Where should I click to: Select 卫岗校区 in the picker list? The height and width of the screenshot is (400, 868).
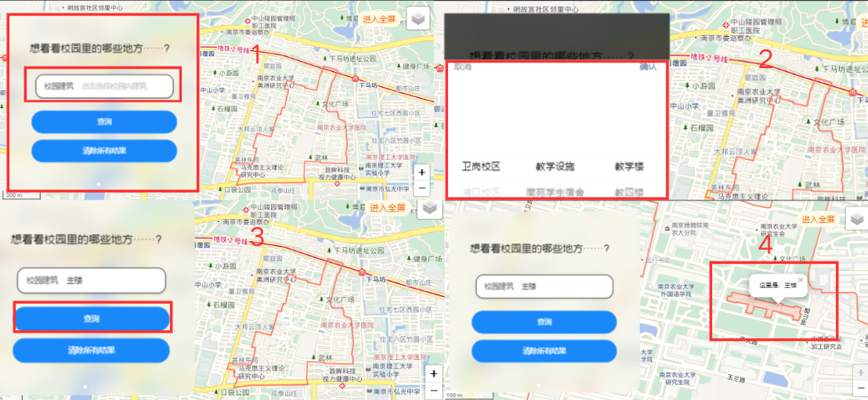[480, 167]
